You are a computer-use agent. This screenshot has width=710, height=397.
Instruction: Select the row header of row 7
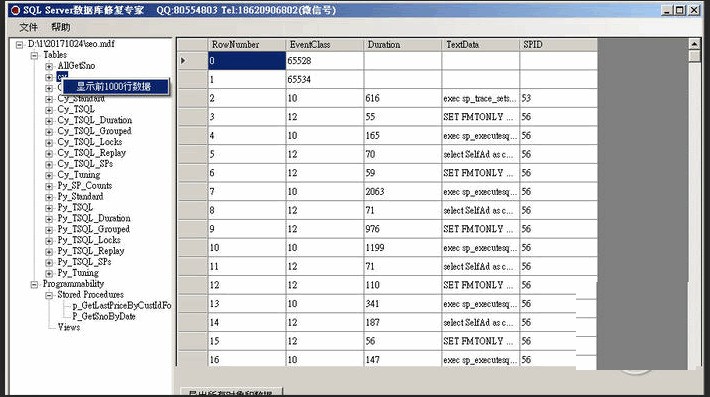tap(192, 191)
